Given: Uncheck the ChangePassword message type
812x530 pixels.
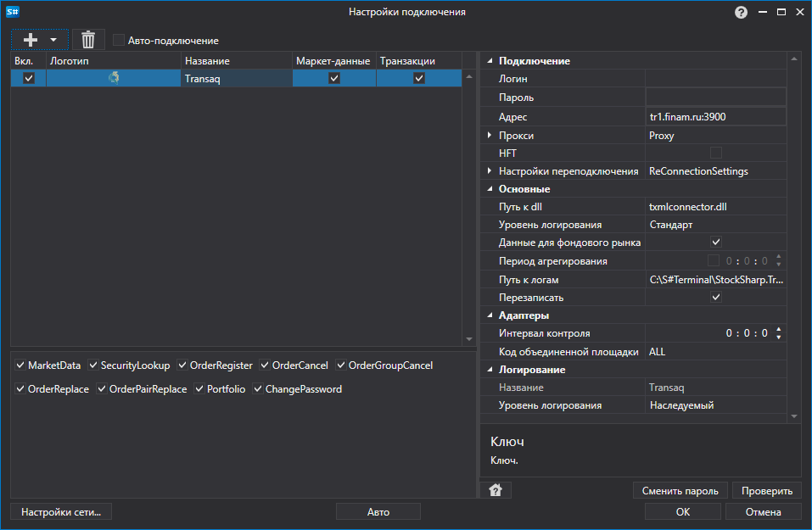Looking at the screenshot, I should pos(258,388).
